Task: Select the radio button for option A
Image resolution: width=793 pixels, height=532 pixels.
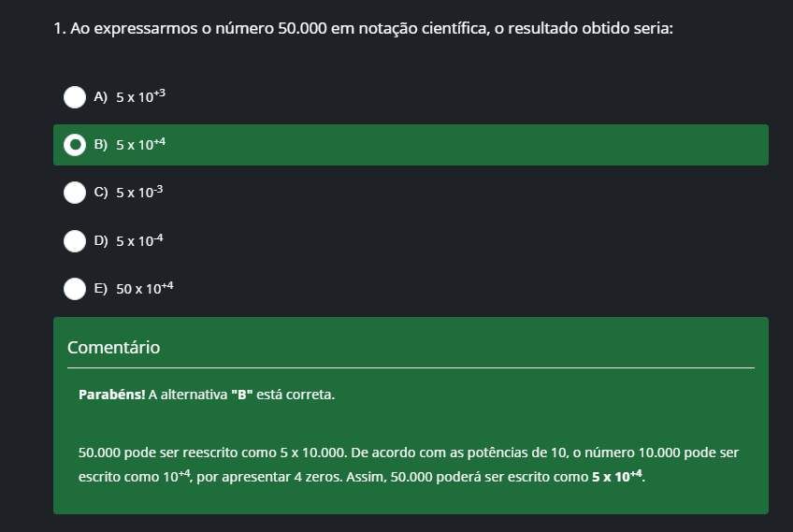Action: pyautogui.click(x=75, y=97)
